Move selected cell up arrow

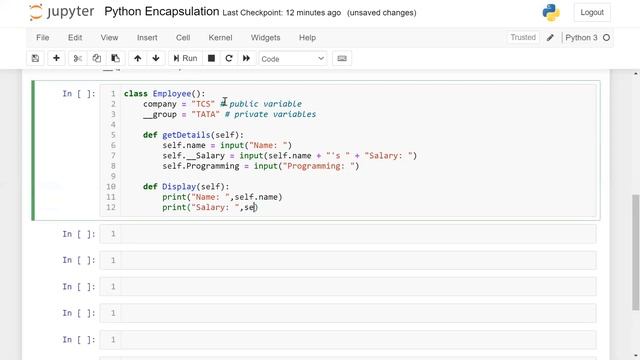point(138,58)
